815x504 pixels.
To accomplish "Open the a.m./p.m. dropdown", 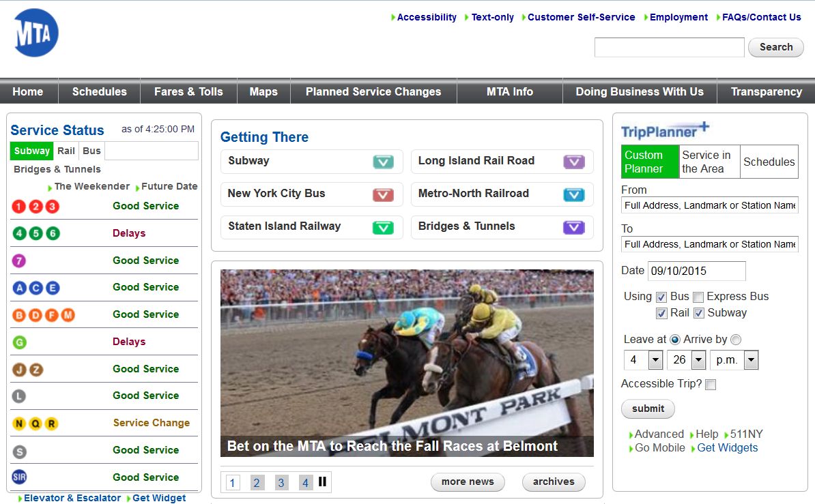I will [751, 360].
